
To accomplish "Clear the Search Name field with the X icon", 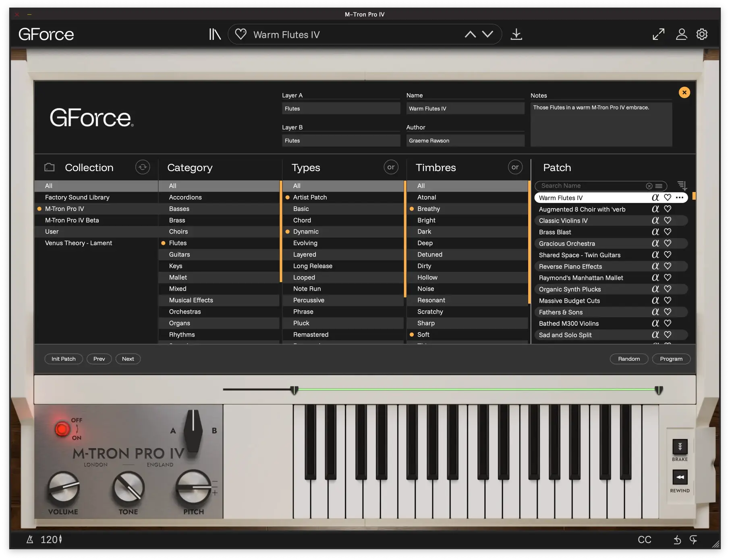I will click(649, 186).
